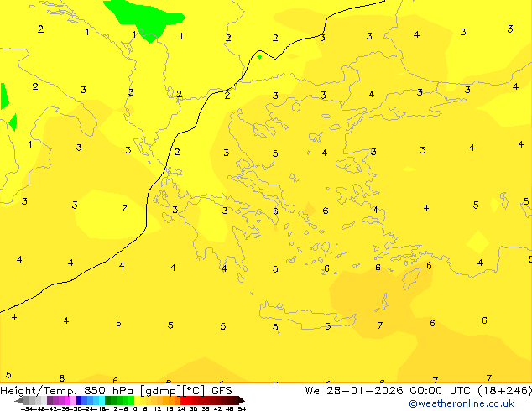Click the Height/Temp. 850 hPa chart title
The height and width of the screenshot is (411, 532).
point(67,390)
